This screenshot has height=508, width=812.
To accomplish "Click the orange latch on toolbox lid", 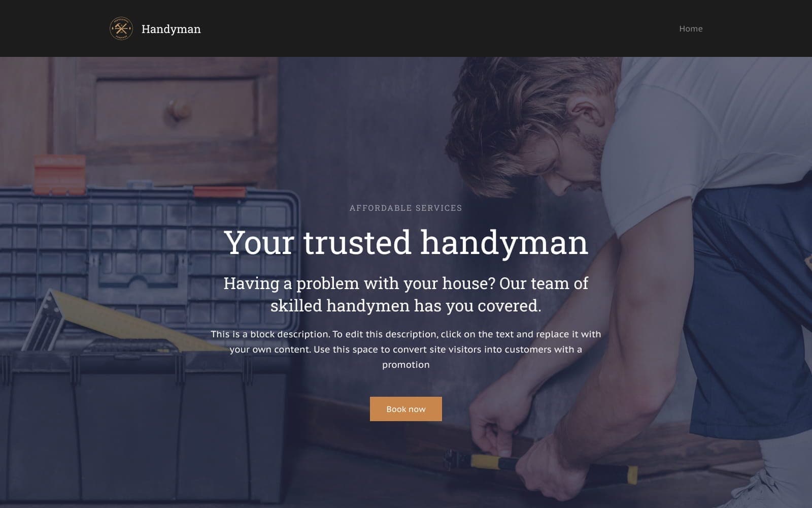I will point(219,192).
